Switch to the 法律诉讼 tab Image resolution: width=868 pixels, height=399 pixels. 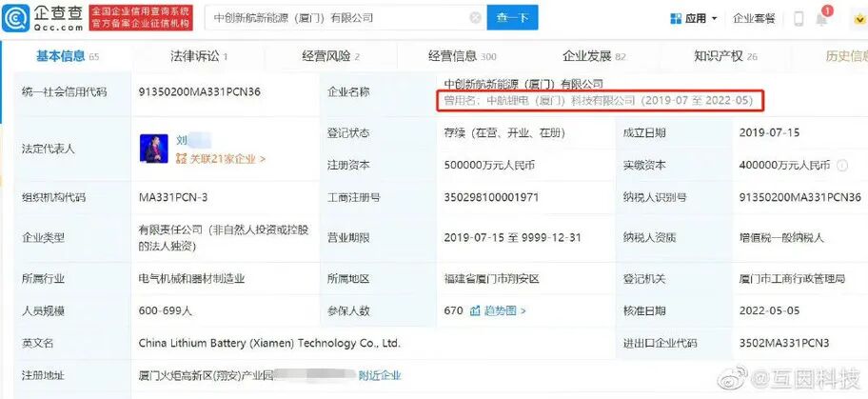pyautogui.click(x=199, y=56)
